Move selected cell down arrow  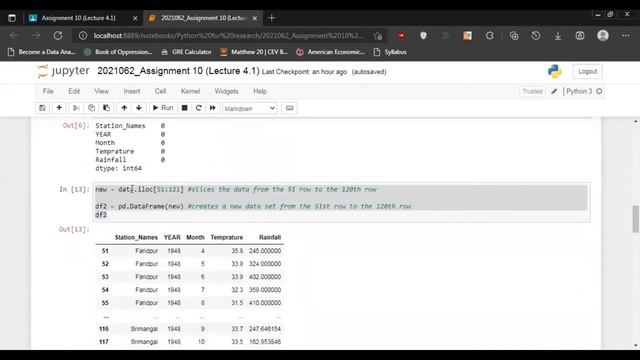click(x=139, y=108)
